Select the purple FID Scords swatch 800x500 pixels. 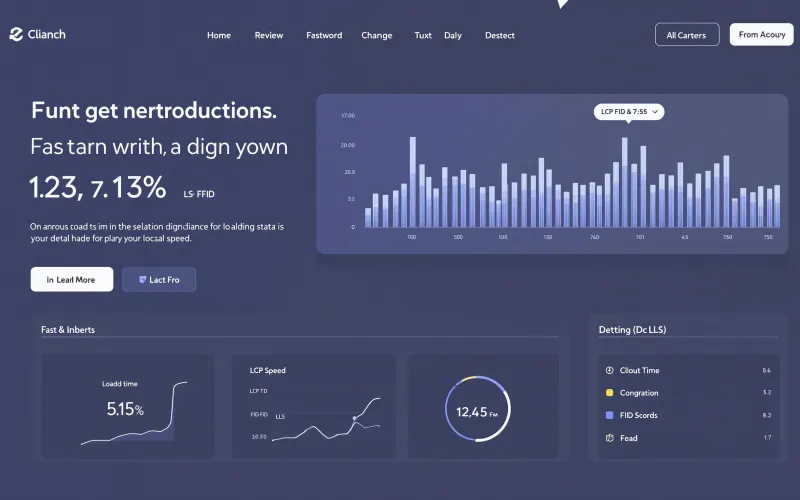pyautogui.click(x=609, y=415)
